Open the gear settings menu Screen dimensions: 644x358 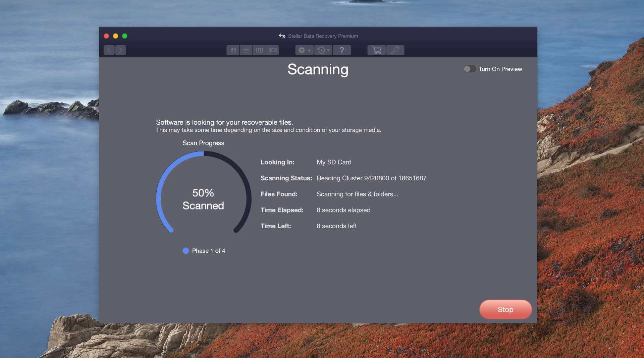[304, 50]
